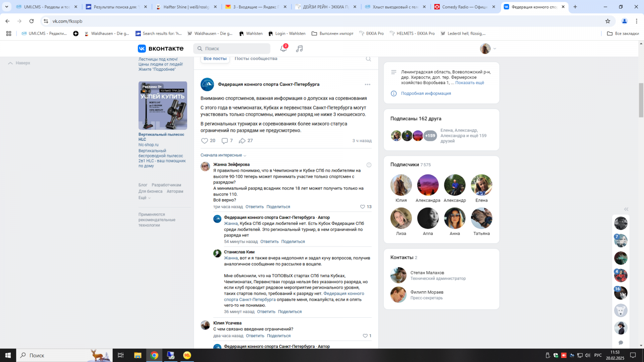Switch to the Все посты tab
This screenshot has width=644, height=362.
[x=215, y=59]
